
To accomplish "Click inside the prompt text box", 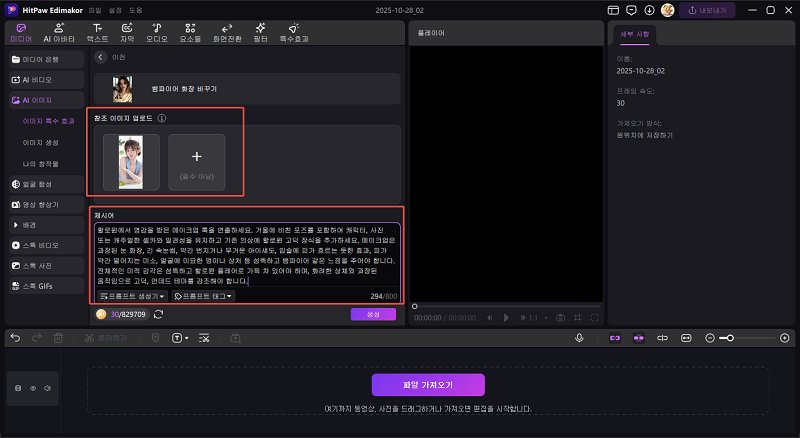I will (x=247, y=255).
